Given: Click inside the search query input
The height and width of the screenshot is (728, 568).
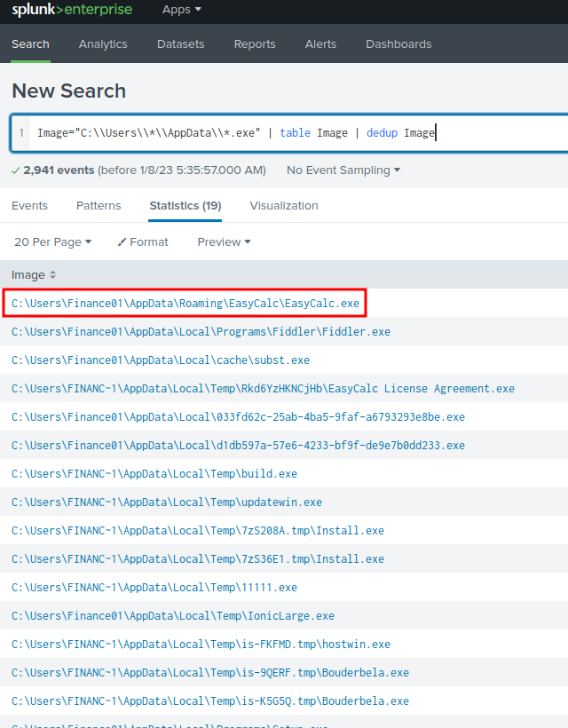Looking at the screenshot, I should click(x=297, y=133).
